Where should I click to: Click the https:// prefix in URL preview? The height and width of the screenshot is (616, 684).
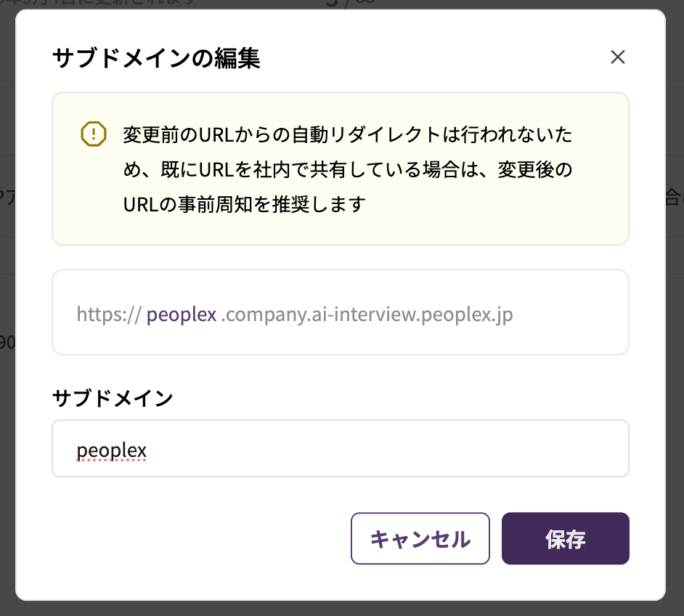109,315
